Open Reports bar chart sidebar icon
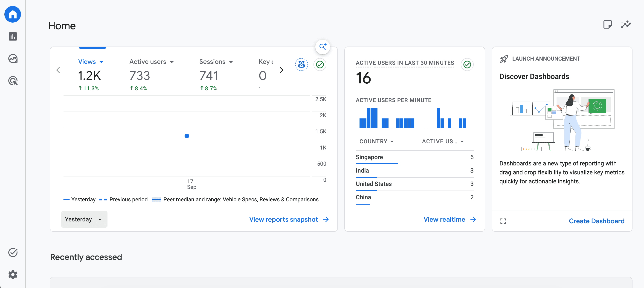The image size is (644, 288). point(13,37)
